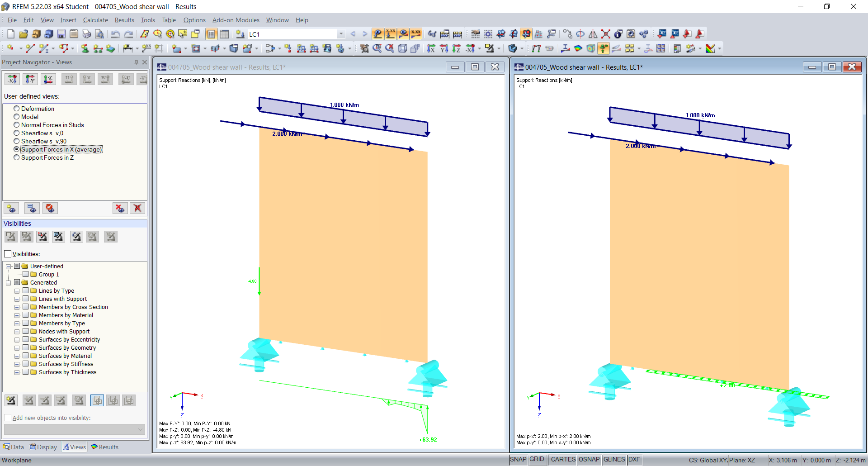
Task: Enable the Visibilities checkbox
Action: pyautogui.click(x=8, y=254)
